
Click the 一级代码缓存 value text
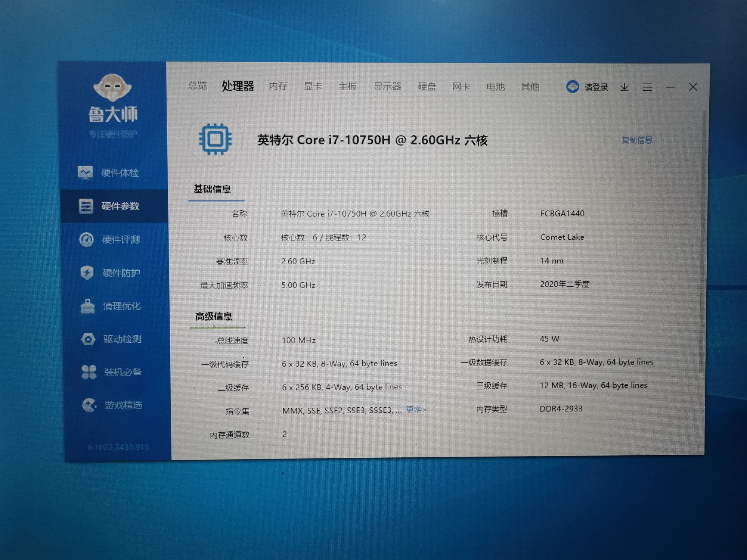click(x=339, y=364)
